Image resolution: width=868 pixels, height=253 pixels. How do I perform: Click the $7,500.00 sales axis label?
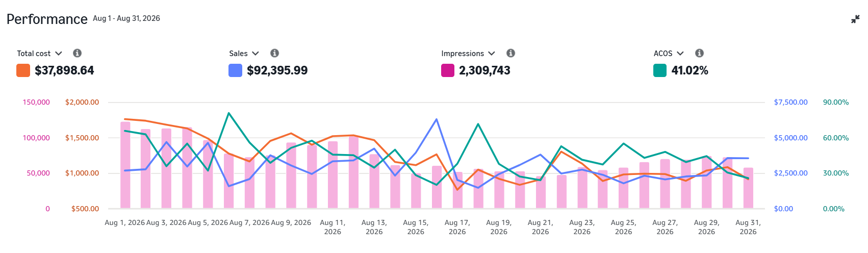[x=791, y=103]
